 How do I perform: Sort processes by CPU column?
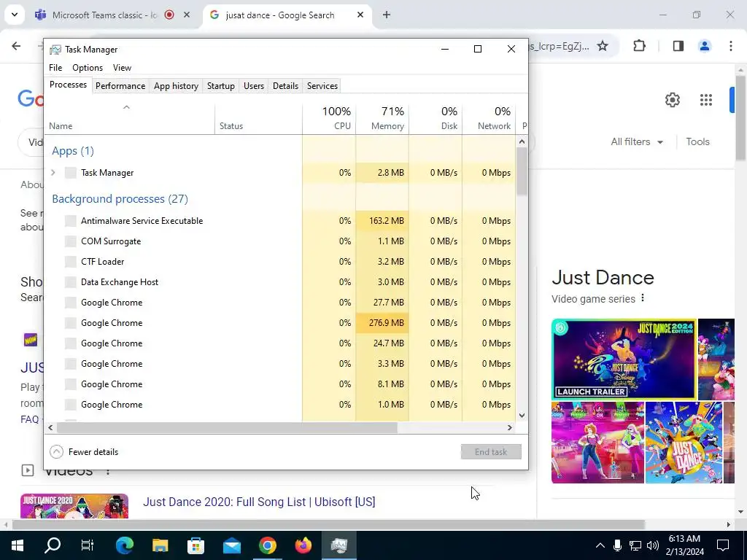click(x=329, y=118)
